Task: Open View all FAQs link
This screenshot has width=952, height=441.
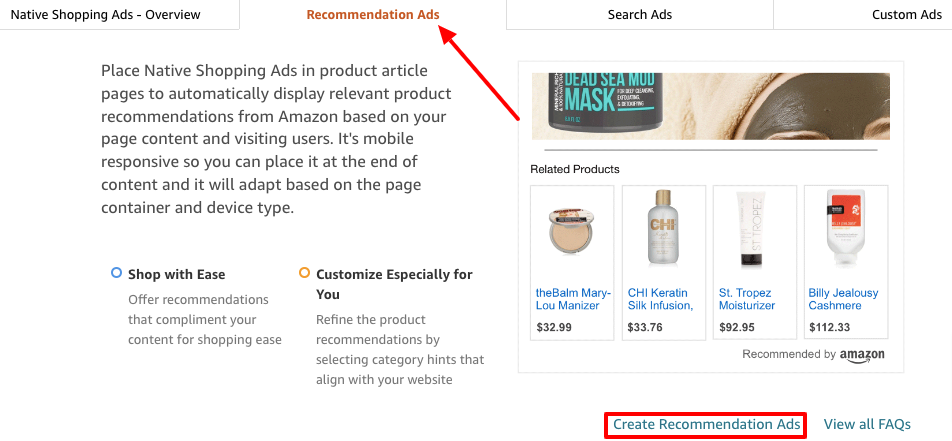Action: (x=867, y=425)
